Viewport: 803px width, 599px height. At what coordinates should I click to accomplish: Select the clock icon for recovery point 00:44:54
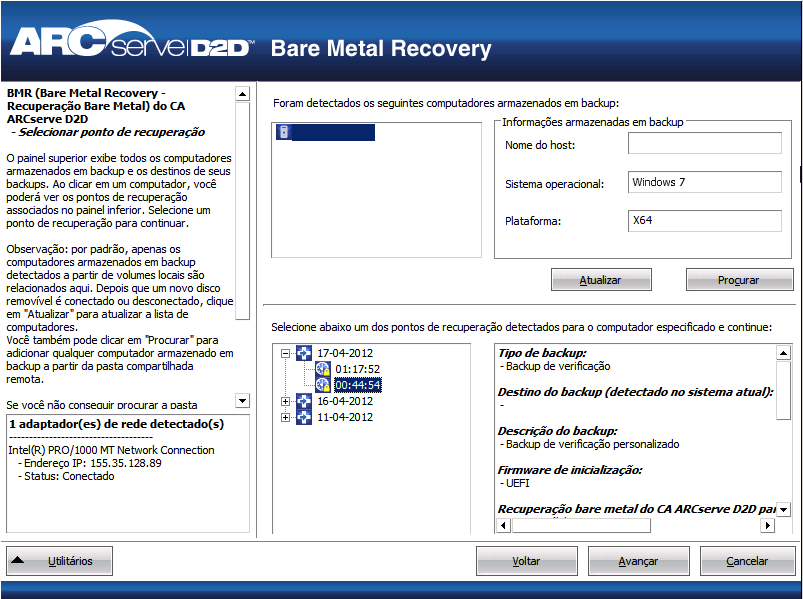[x=325, y=384]
